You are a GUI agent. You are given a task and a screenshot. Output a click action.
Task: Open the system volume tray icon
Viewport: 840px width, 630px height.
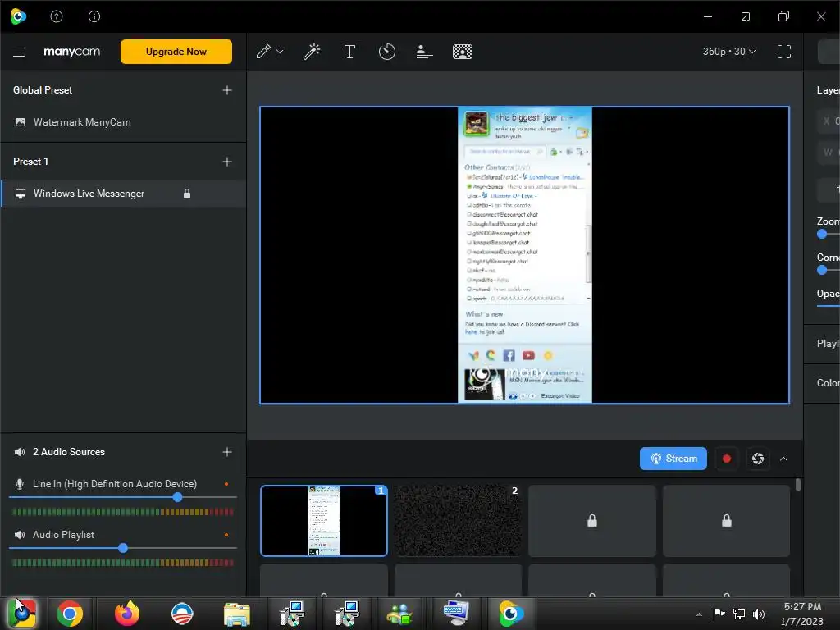click(759, 614)
